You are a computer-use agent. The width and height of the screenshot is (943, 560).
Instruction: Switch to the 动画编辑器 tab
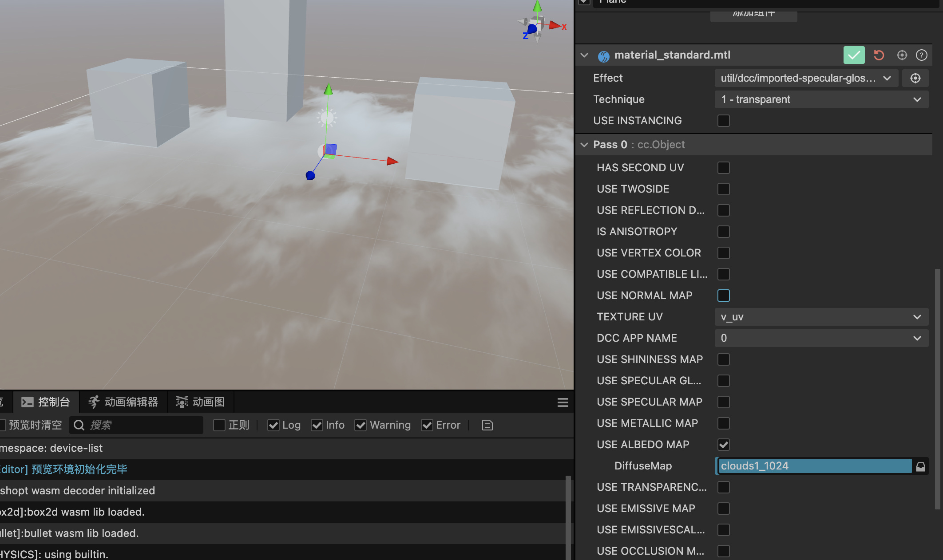pos(123,402)
